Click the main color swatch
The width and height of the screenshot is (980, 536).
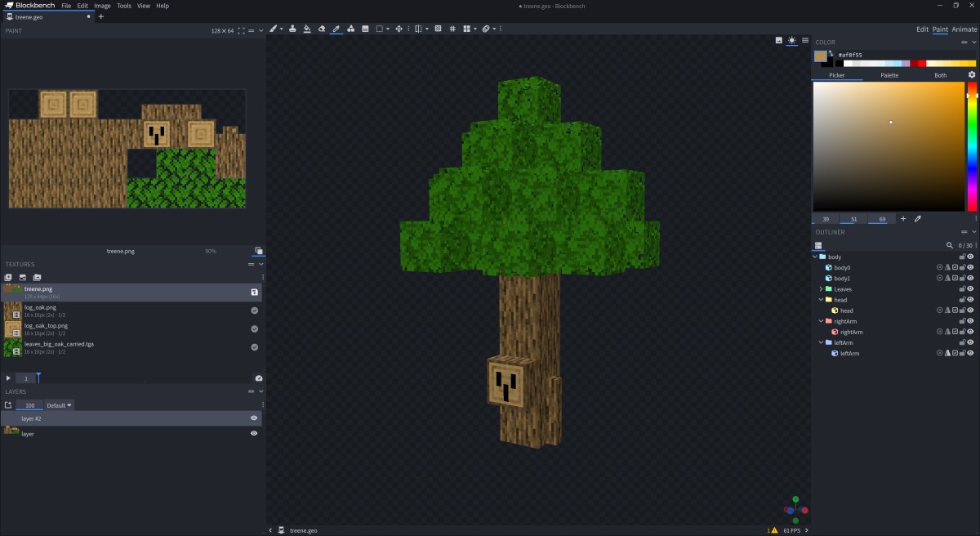[820, 56]
